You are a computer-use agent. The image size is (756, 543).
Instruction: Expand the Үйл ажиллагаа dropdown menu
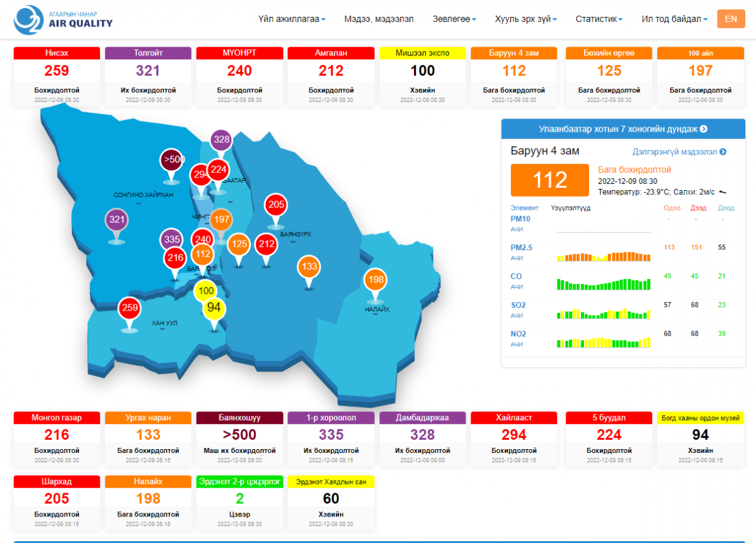292,19
